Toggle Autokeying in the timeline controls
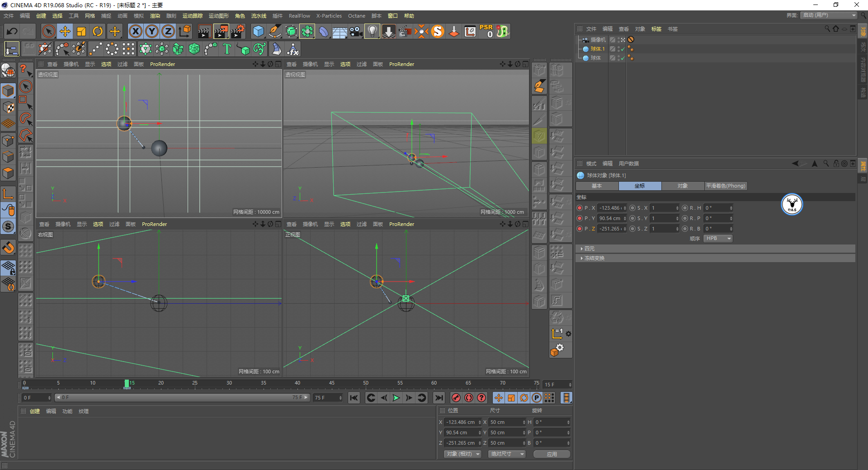868x470 pixels. point(469,398)
